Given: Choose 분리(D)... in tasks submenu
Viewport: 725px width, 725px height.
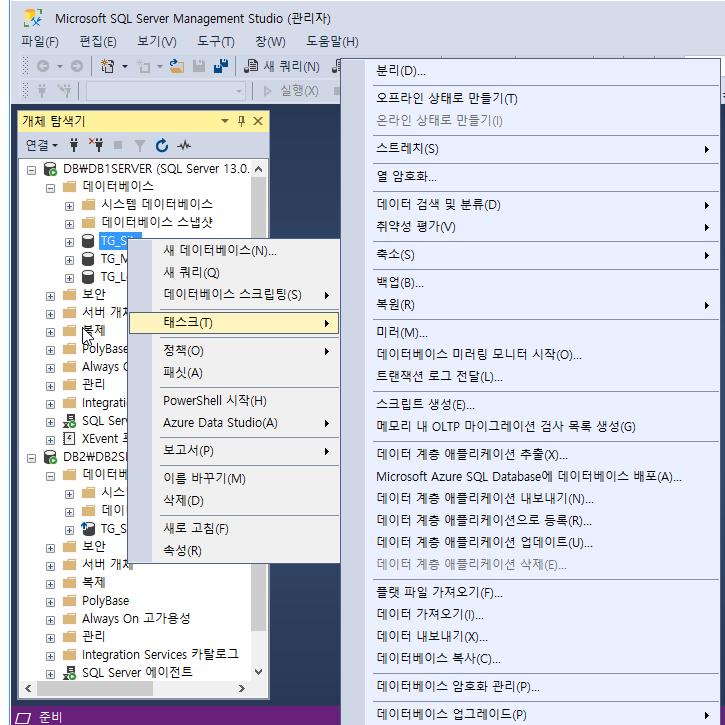Looking at the screenshot, I should [530, 71].
